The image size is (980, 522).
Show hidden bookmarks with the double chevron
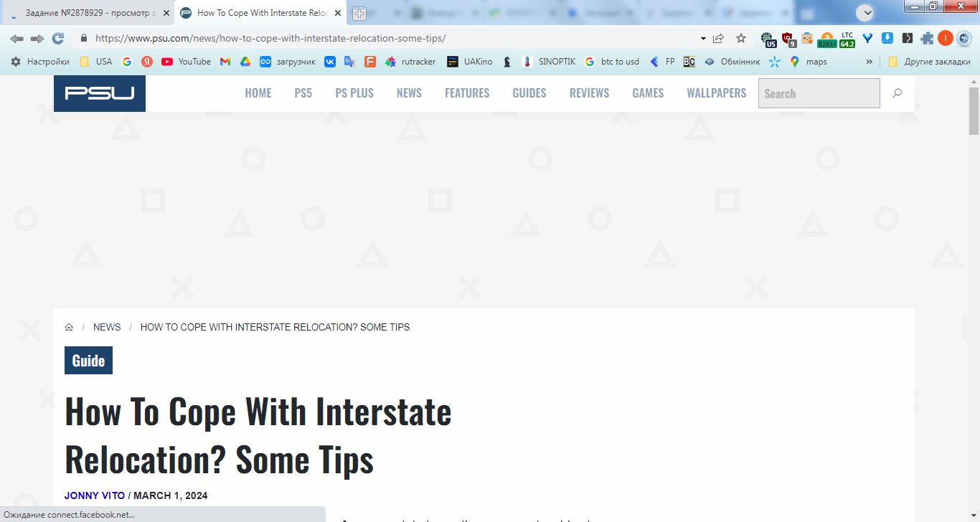point(870,62)
